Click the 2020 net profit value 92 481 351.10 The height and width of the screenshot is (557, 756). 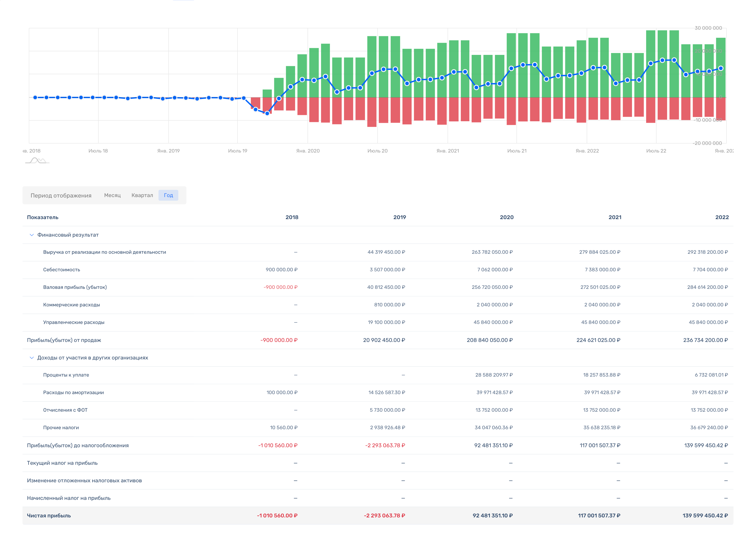pyautogui.click(x=493, y=516)
